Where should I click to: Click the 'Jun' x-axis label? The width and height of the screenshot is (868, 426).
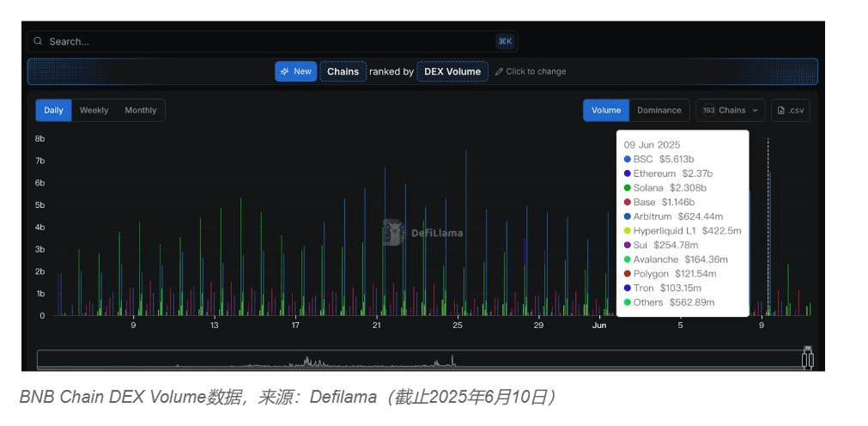pos(599,326)
